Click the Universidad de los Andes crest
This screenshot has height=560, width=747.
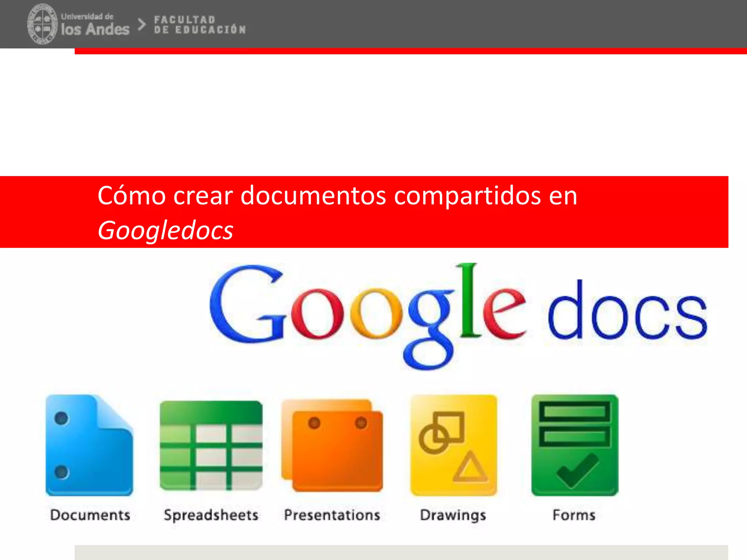(x=42, y=24)
